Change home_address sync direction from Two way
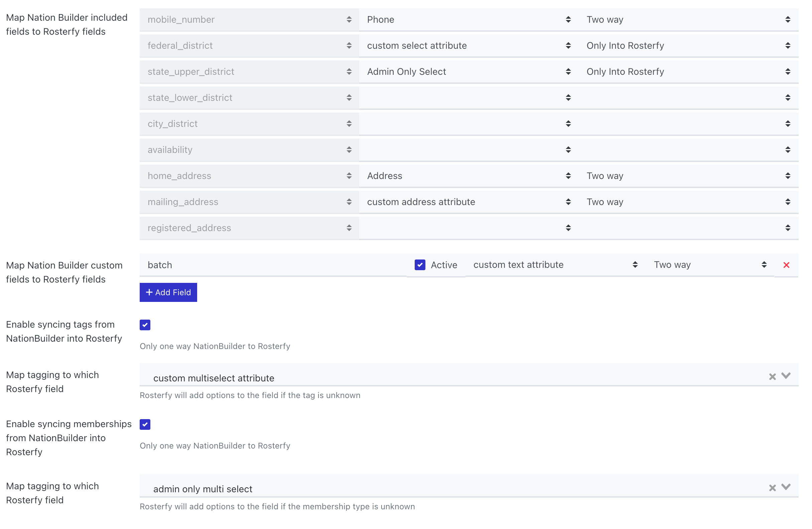812x529 pixels. [x=688, y=176]
